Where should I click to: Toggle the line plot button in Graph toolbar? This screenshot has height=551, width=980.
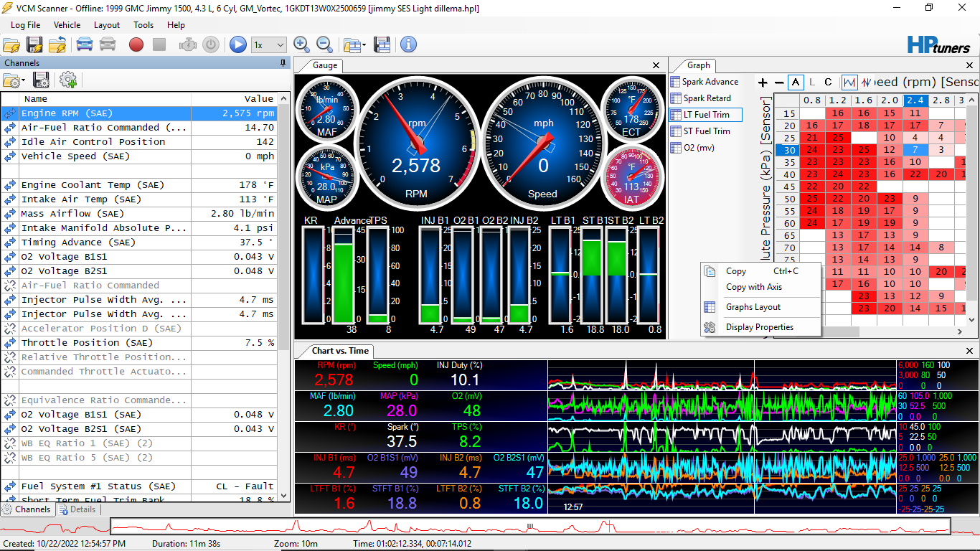point(849,83)
